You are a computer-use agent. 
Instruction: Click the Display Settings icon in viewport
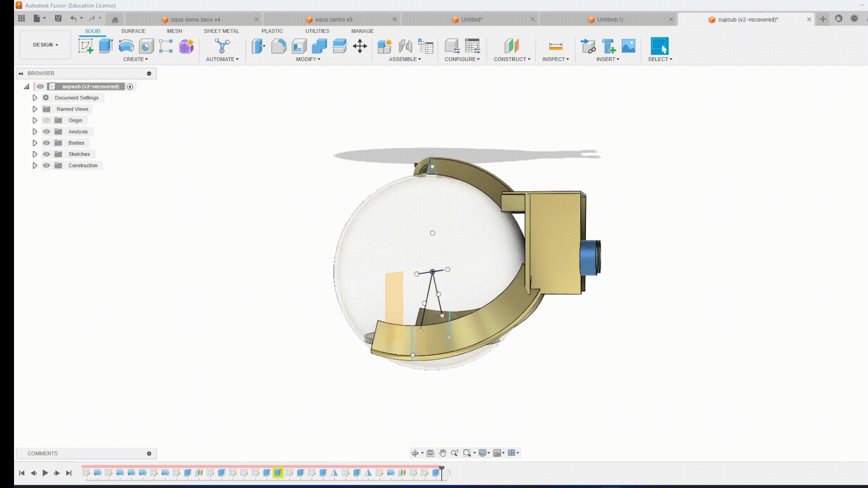coord(482,453)
